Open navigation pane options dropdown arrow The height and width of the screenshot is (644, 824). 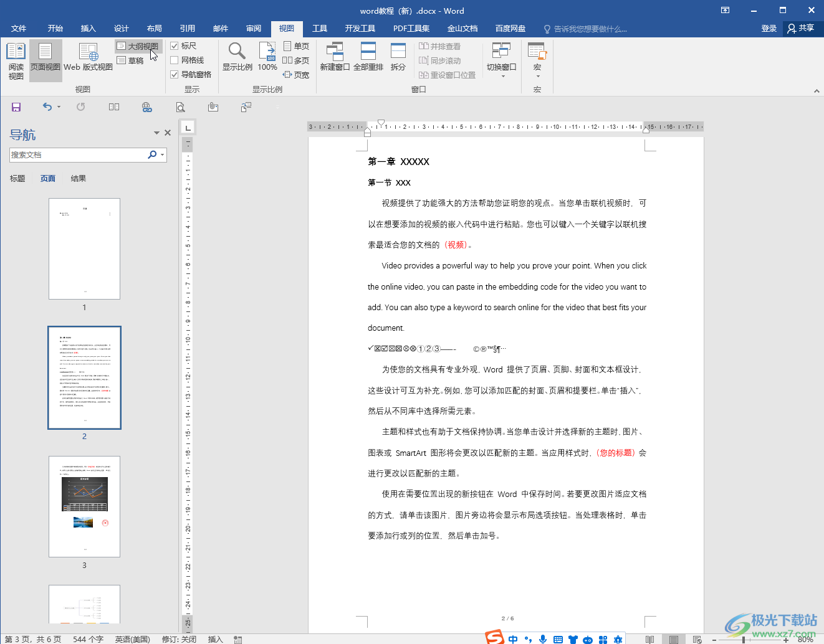point(156,133)
